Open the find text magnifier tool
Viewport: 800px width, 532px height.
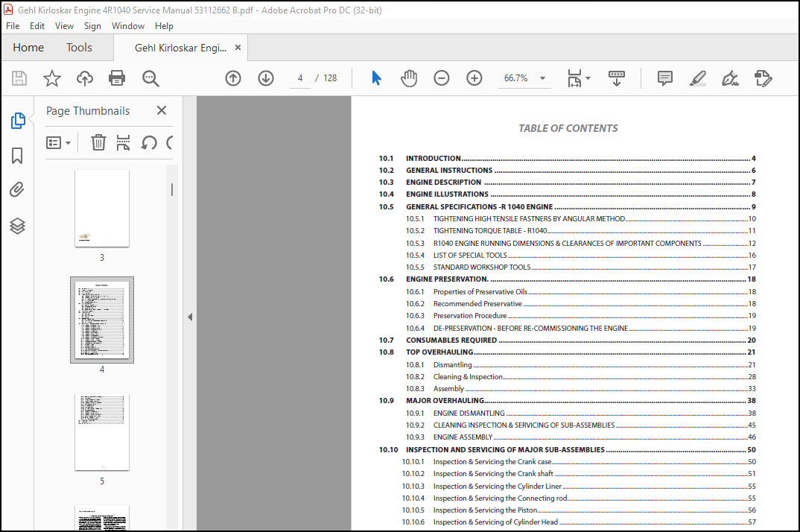coord(150,78)
